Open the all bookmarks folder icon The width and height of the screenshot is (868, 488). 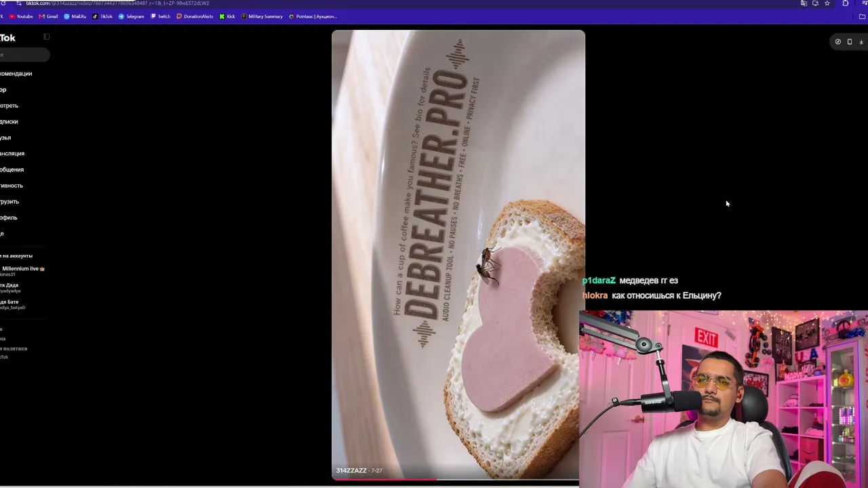[x=862, y=16]
